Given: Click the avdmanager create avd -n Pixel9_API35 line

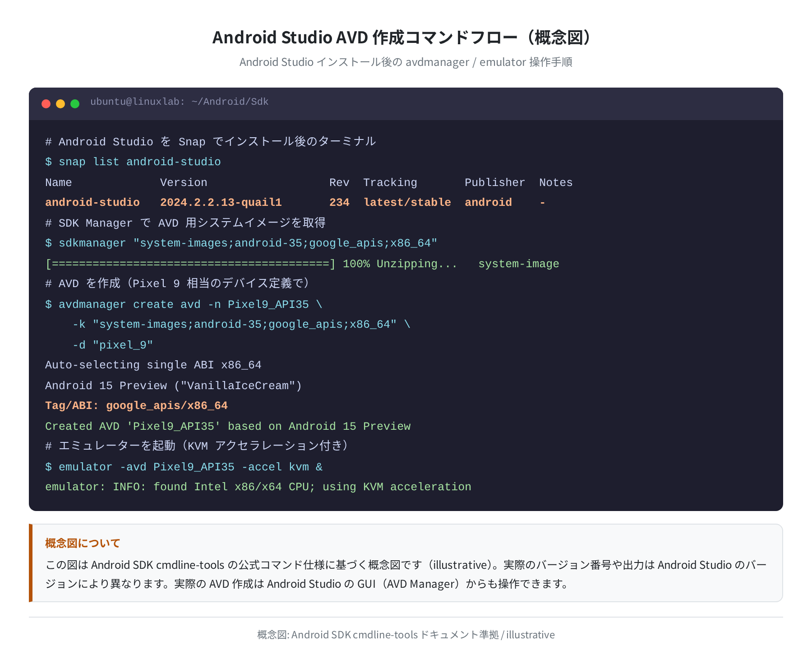Looking at the screenshot, I should coord(184,304).
